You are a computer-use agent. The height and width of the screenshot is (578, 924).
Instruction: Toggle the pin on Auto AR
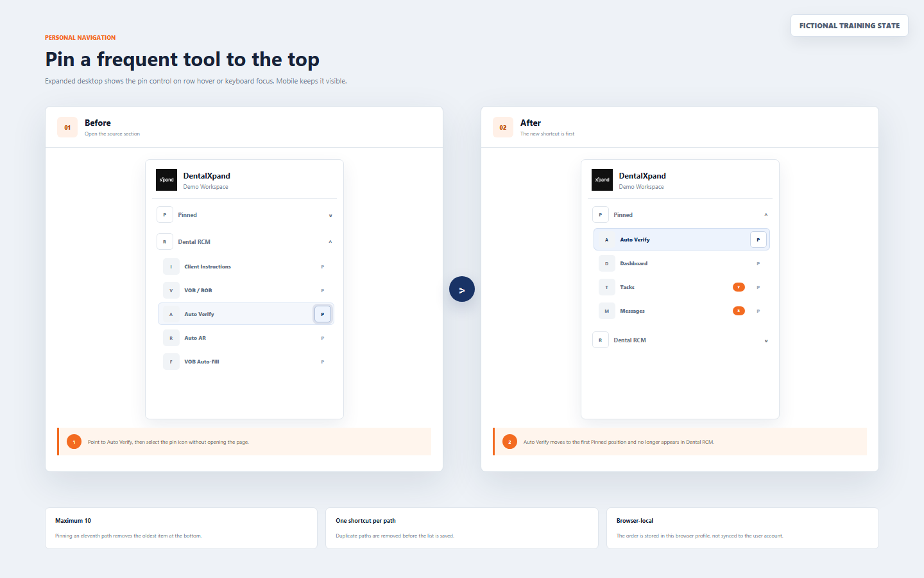tap(323, 338)
